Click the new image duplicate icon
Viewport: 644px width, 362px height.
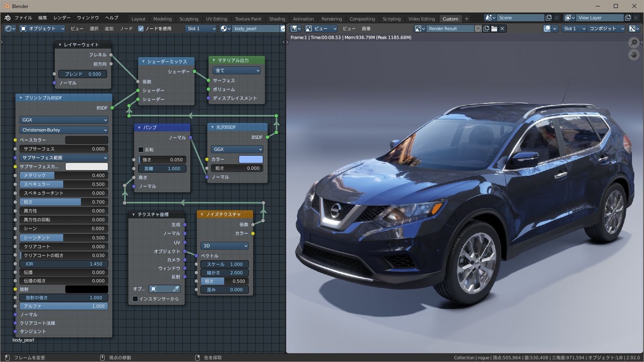coord(486,29)
